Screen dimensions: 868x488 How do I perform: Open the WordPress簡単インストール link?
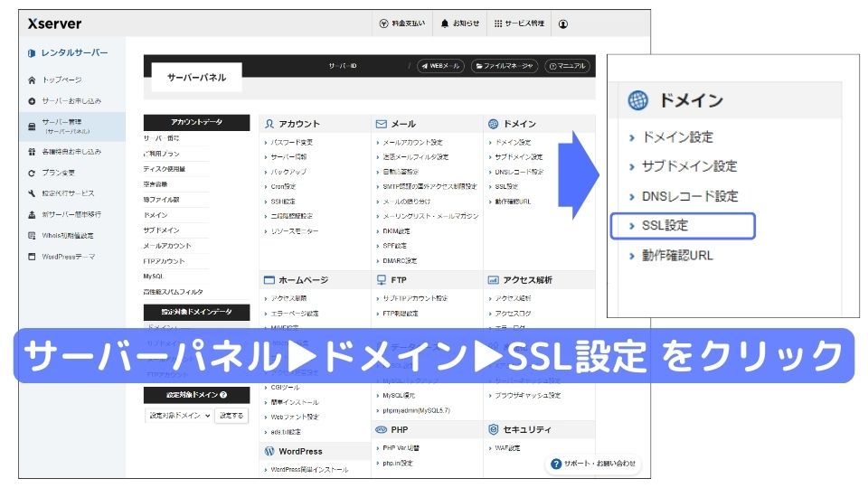pyautogui.click(x=309, y=470)
